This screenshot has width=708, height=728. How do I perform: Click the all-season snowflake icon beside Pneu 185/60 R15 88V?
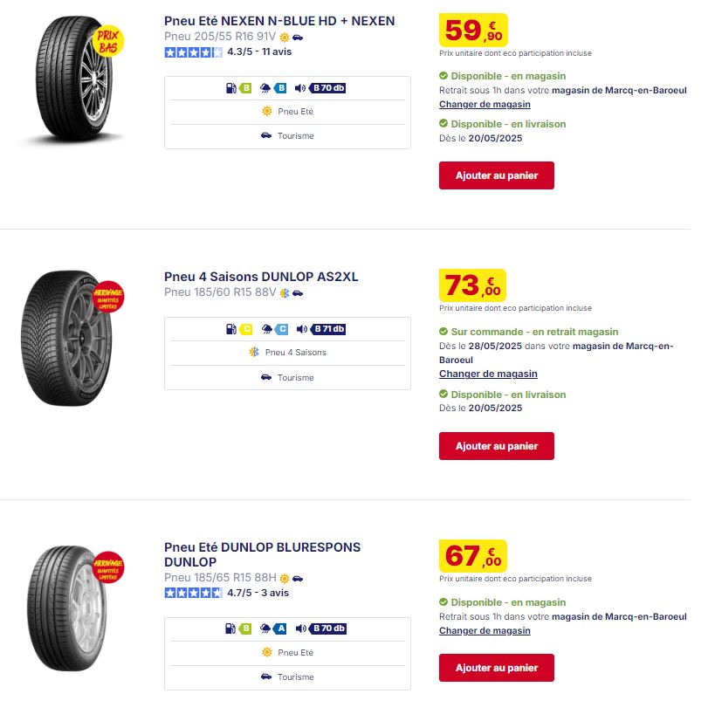(x=285, y=293)
